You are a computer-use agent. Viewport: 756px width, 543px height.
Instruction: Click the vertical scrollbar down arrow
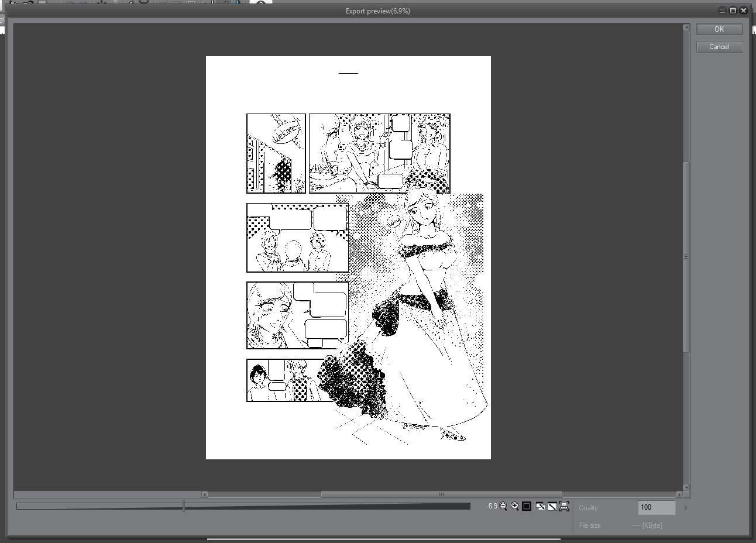click(x=686, y=487)
